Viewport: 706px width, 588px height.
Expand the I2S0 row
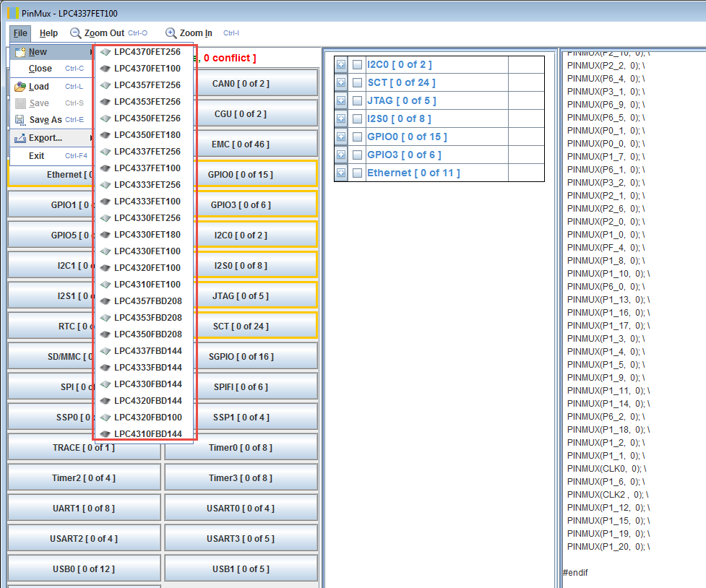341,119
